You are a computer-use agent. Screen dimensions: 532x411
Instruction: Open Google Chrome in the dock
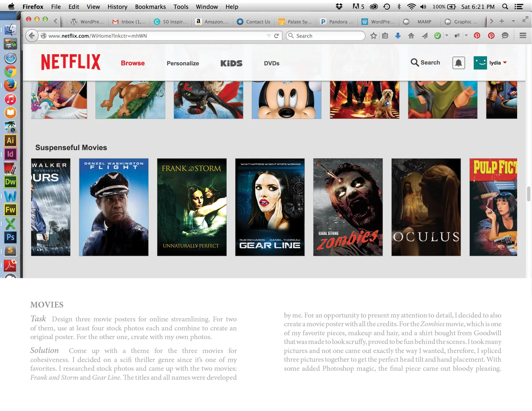coord(10,72)
